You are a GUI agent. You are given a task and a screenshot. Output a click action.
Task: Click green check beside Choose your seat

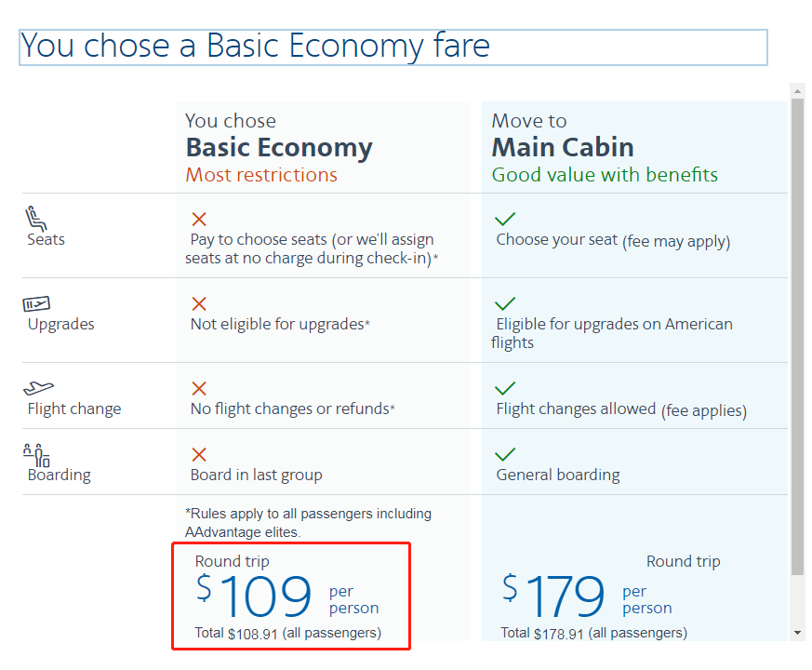tap(505, 220)
